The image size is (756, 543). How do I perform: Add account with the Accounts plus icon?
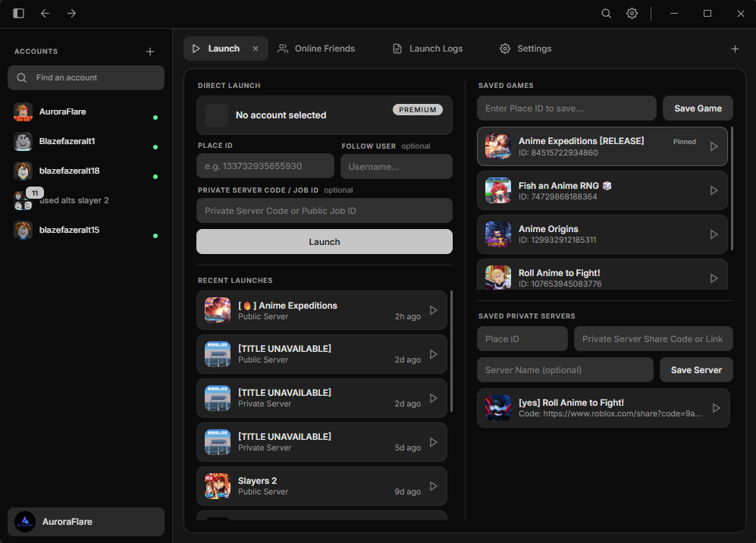[150, 52]
